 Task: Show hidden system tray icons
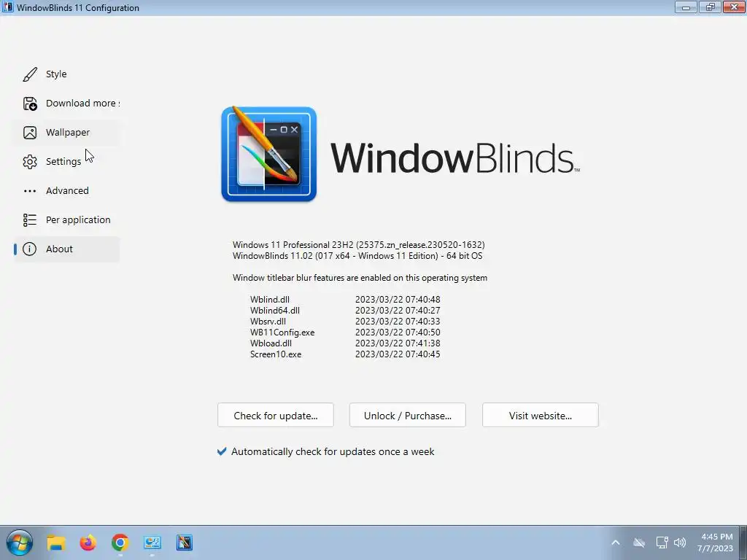(616, 542)
